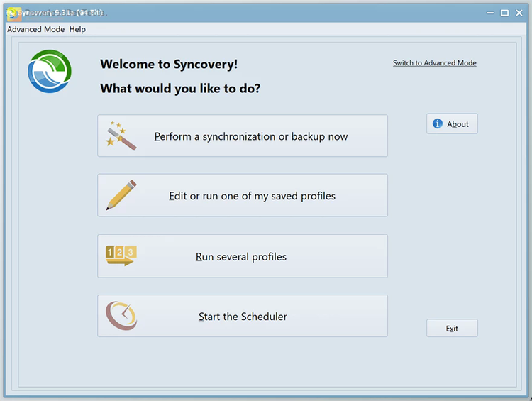Click the green and blue Syncovery logo
The image size is (532, 401).
50,71
